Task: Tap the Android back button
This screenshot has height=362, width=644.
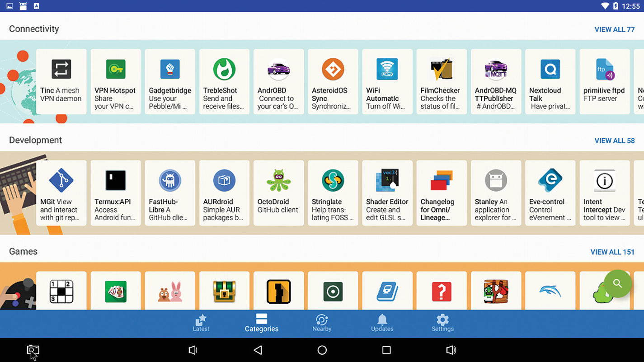Action: (258, 350)
